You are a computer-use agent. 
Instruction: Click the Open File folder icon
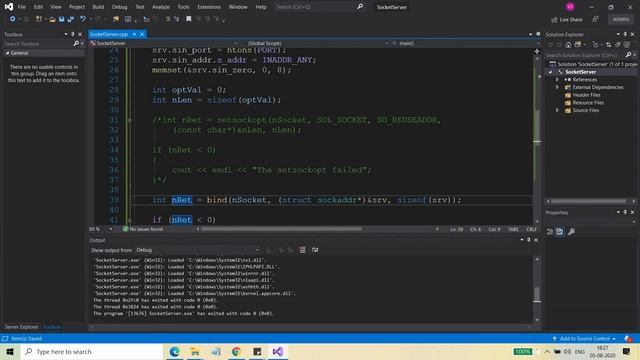52,19
